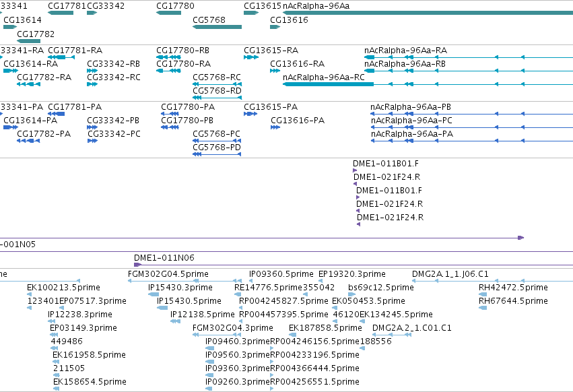Select protein CG17782-PA
This screenshot has width=573, height=392.
44,134
